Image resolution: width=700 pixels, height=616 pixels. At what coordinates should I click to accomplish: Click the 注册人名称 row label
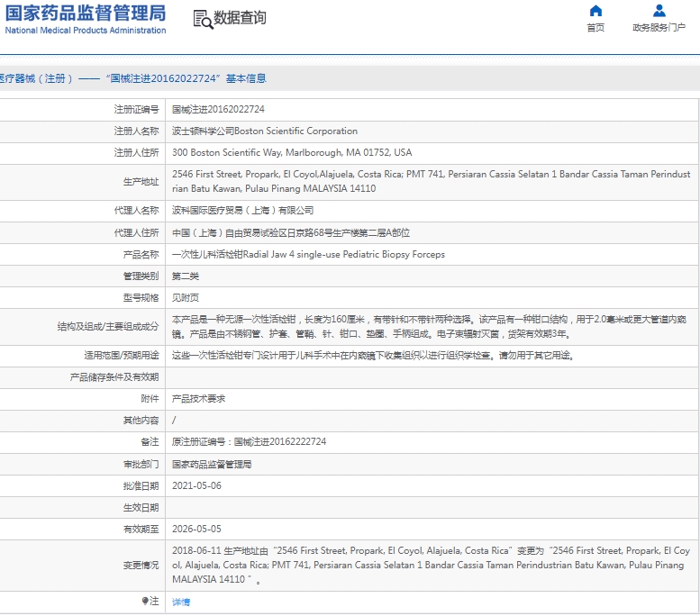click(136, 131)
